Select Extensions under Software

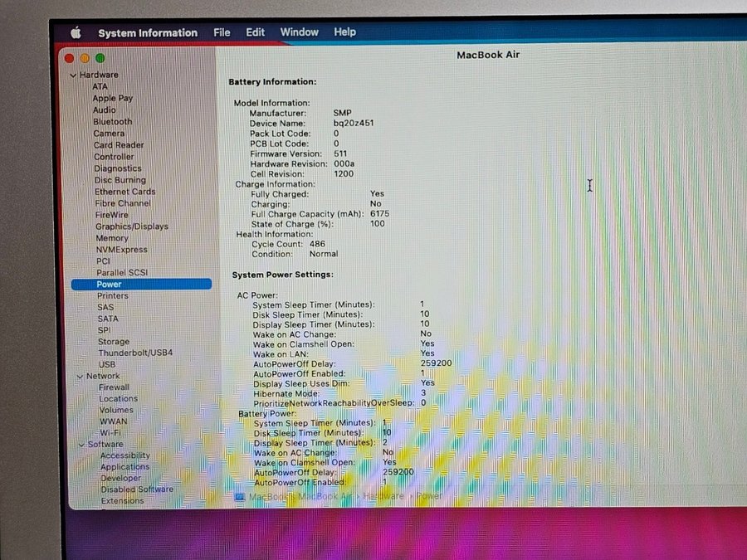click(123, 501)
